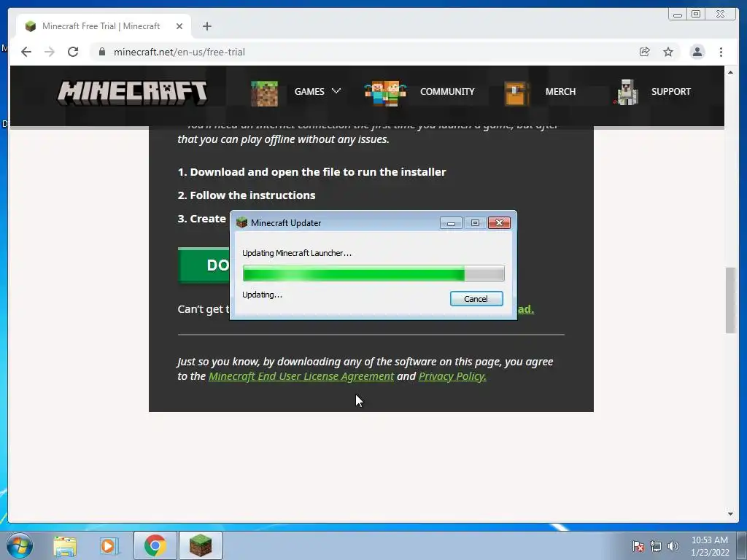The width and height of the screenshot is (747, 560).
Task: Open the Chrome profile icon
Action: click(697, 52)
